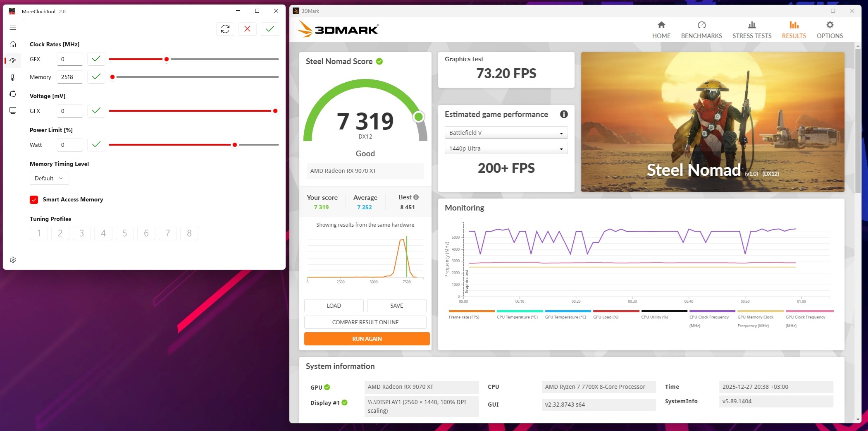Maximize the MoreClockTool window
Viewport: 868px width, 431px height.
(257, 11)
